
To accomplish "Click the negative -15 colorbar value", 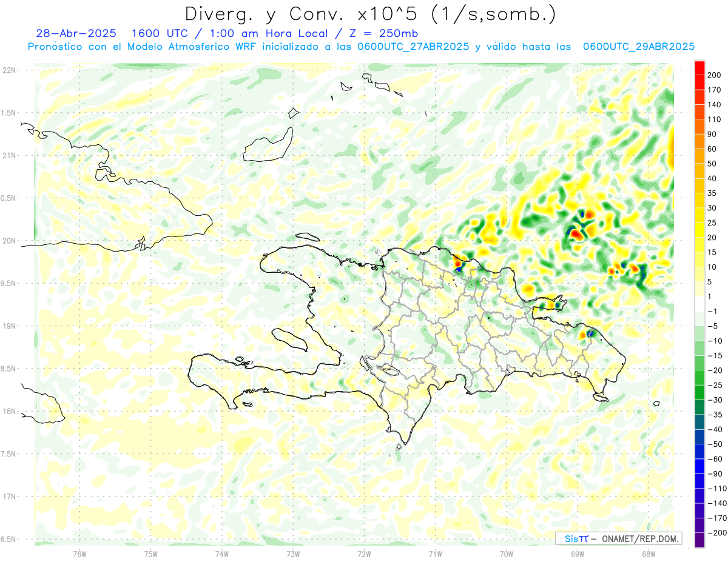I will [715, 356].
